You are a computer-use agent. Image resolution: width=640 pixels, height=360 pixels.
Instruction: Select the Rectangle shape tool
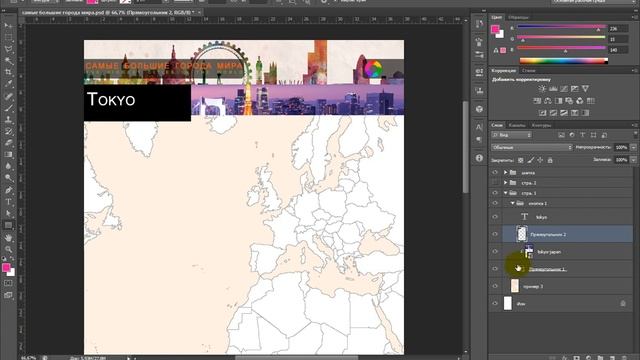coord(8,225)
